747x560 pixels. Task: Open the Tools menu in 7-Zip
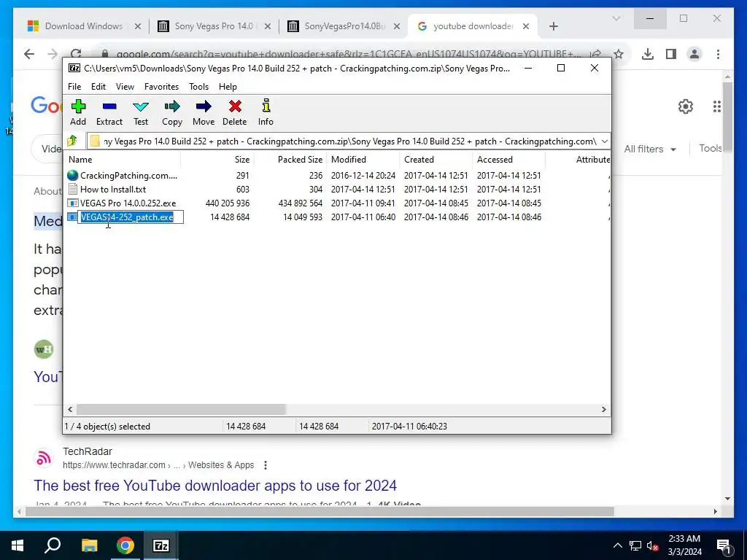point(198,87)
